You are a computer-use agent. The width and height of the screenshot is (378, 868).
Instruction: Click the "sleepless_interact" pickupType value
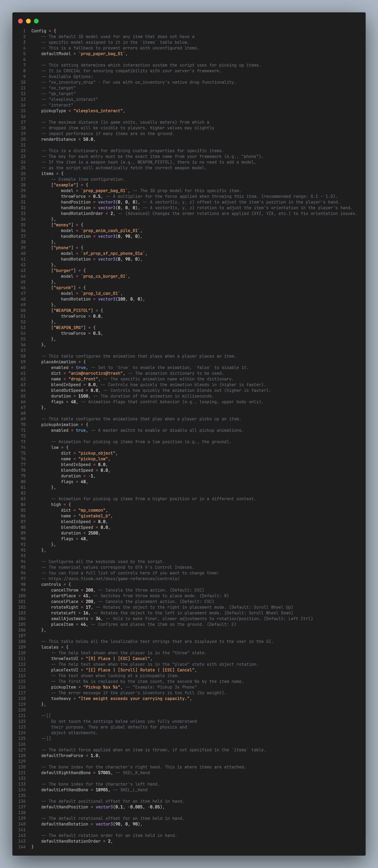pyautogui.click(x=98, y=111)
